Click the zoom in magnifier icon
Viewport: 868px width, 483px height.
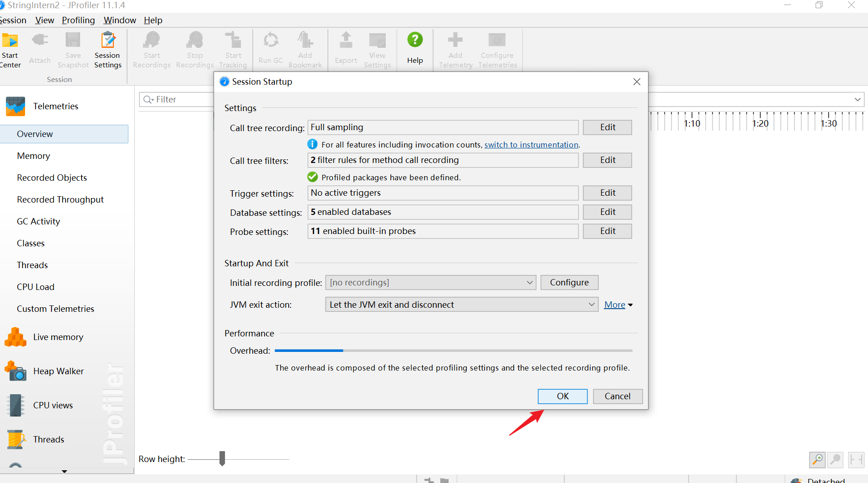click(x=817, y=459)
